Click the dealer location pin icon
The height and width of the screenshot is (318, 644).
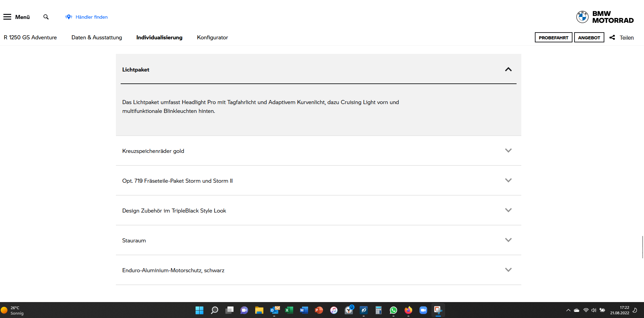[69, 17]
